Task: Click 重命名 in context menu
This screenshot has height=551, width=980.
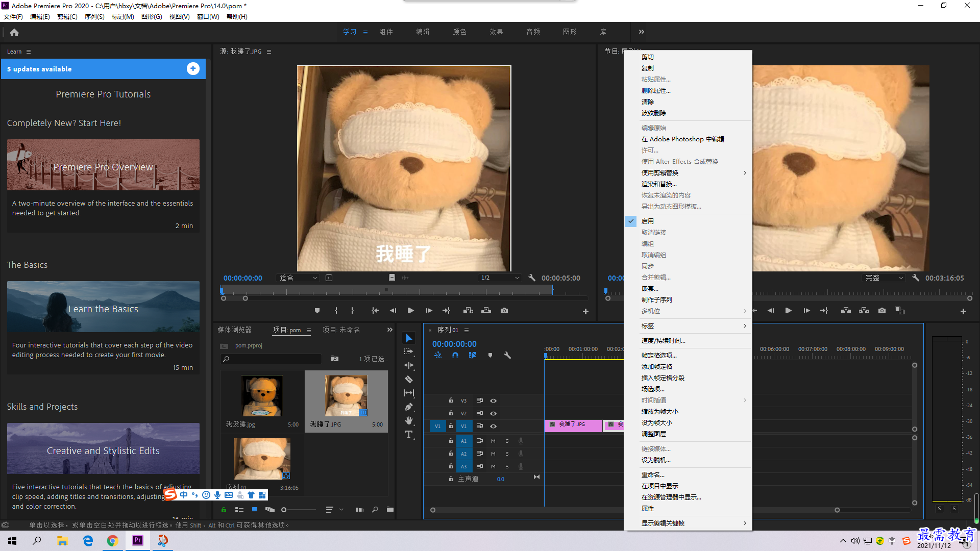Action: click(x=688, y=474)
